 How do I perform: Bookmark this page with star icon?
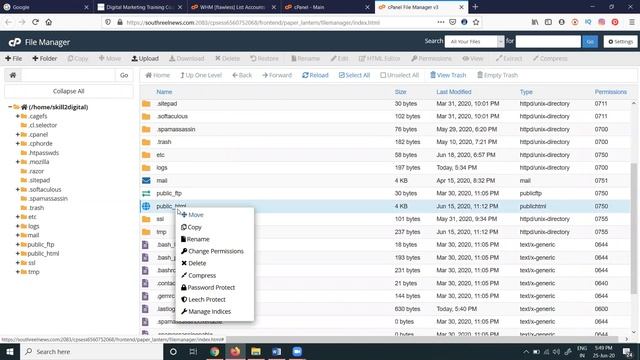click(476, 22)
